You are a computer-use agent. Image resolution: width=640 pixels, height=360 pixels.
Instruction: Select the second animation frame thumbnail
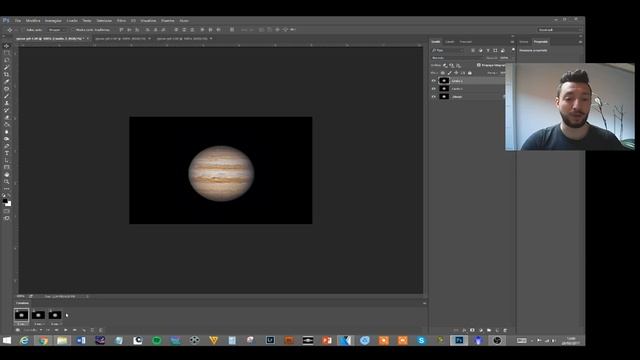click(38, 315)
